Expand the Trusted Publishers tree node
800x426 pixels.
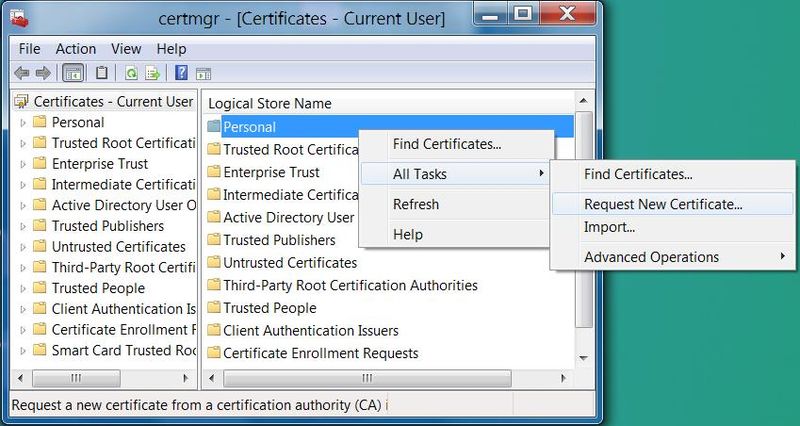click(23, 227)
